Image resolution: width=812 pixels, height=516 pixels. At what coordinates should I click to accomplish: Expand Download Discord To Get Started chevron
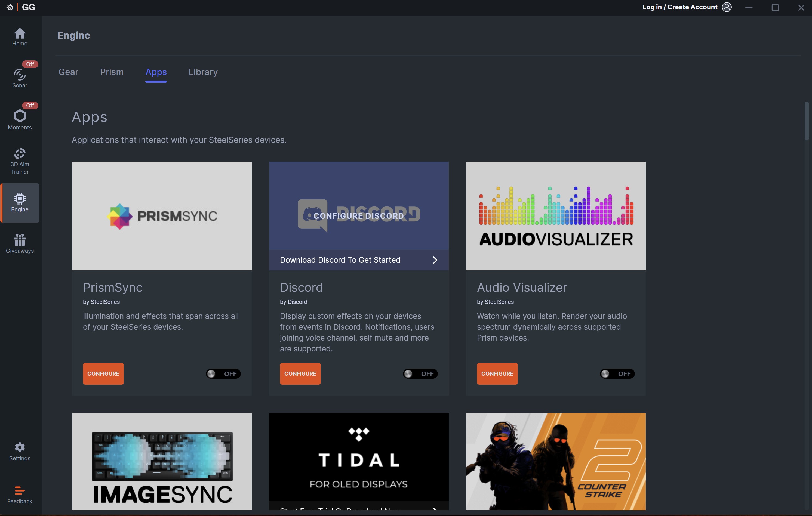pyautogui.click(x=435, y=260)
